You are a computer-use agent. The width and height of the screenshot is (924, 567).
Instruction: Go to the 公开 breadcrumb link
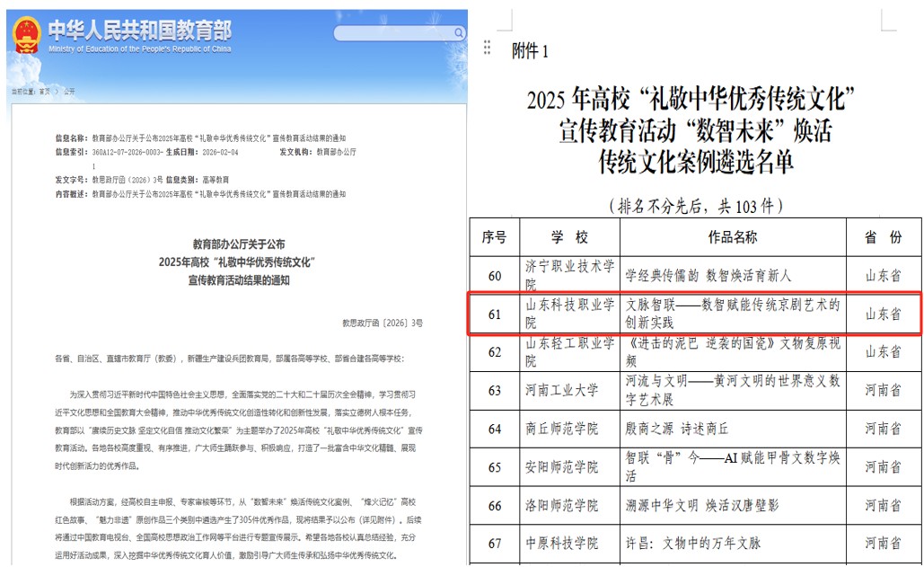[69, 92]
